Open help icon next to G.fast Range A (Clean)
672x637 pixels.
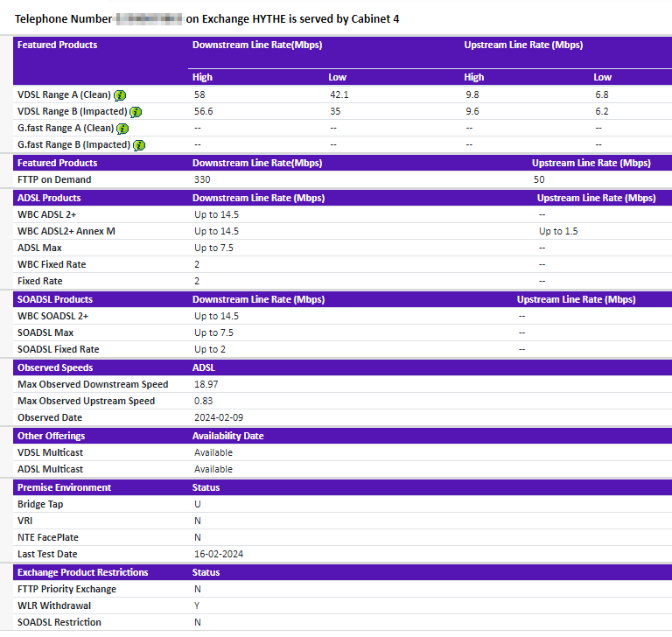pos(122,129)
